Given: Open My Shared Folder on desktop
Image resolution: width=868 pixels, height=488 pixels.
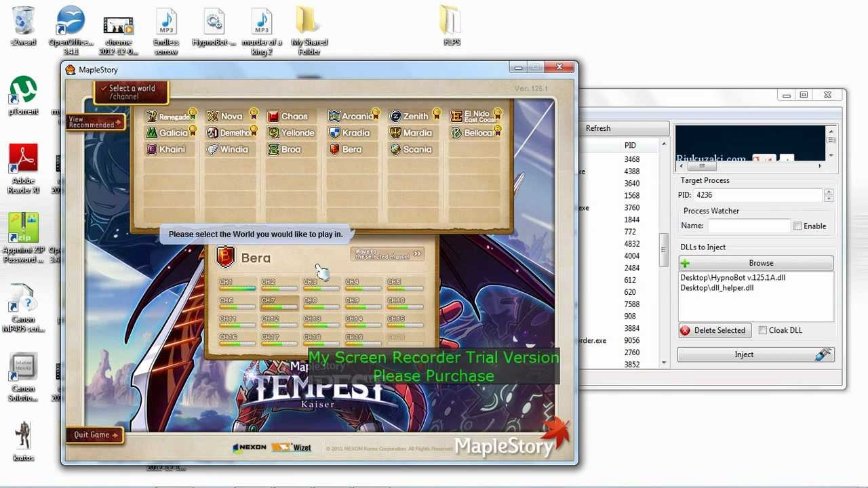Looking at the screenshot, I should click(x=309, y=30).
